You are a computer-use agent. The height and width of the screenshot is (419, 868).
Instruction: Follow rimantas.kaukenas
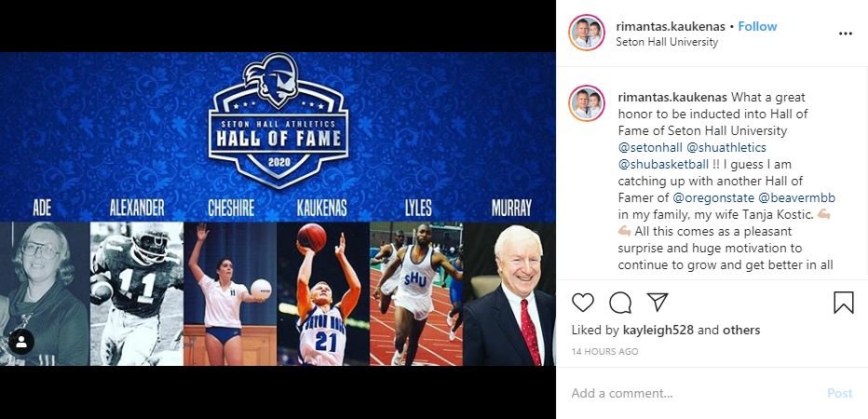(x=757, y=26)
